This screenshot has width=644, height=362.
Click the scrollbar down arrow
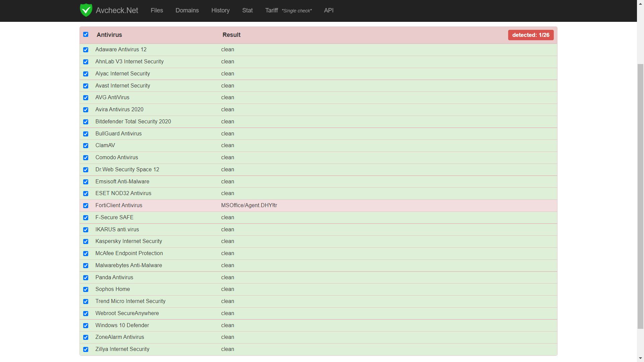pyautogui.click(x=640, y=358)
